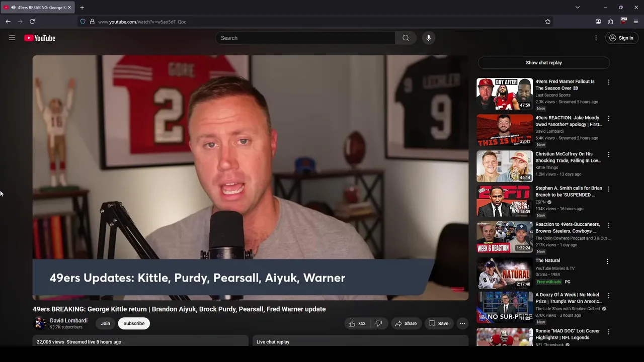Open Christian McCaffrey On His Shocking Trade title

(x=569, y=157)
